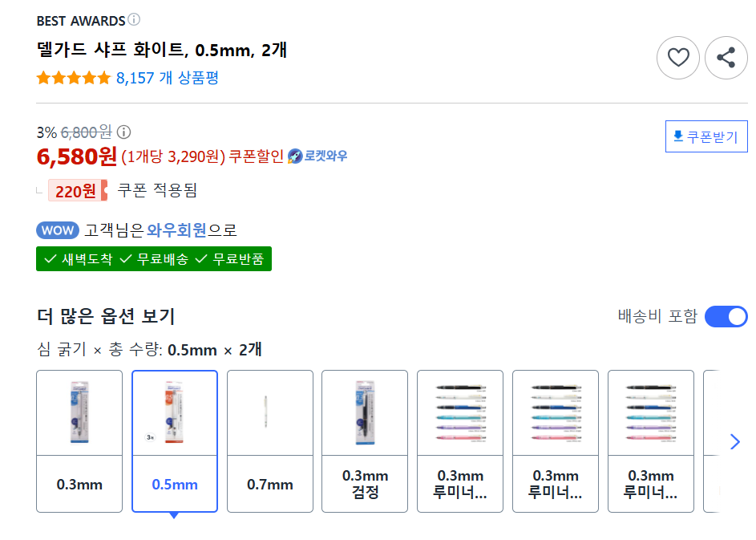Select the first 0.3mm 루미너 option

(460, 441)
